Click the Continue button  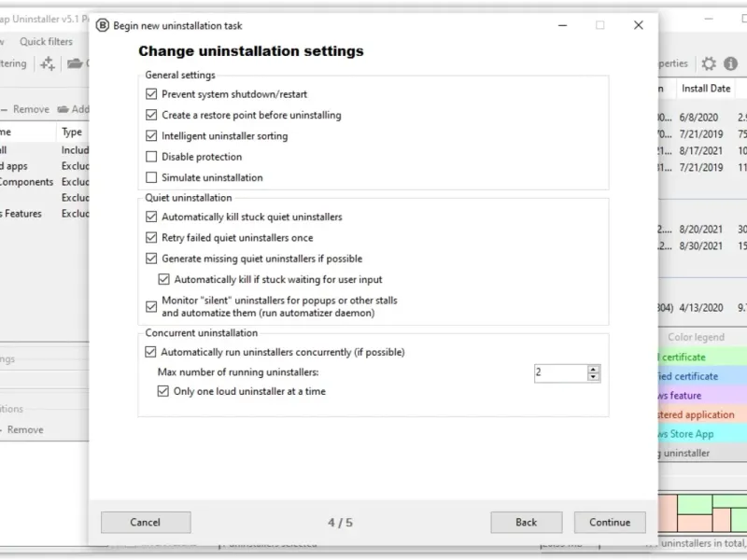610,523
